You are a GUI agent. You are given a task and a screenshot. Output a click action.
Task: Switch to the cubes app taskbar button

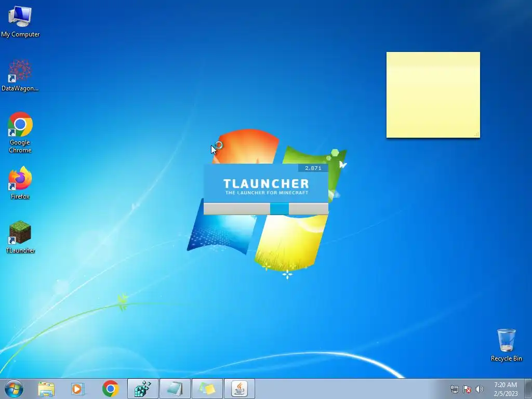tap(143, 389)
